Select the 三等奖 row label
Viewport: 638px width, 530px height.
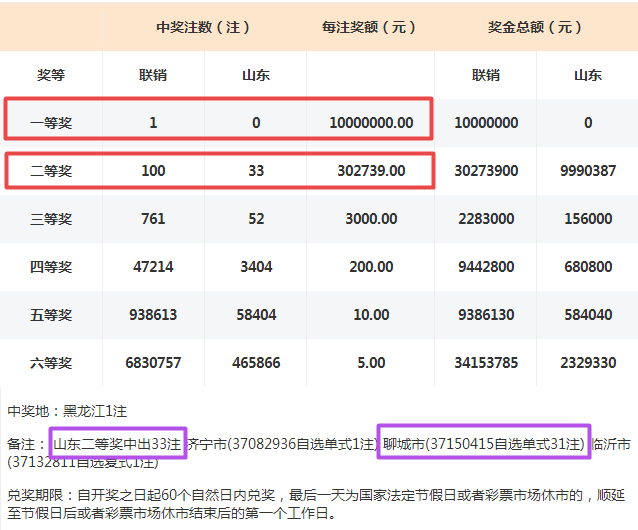click(51, 219)
